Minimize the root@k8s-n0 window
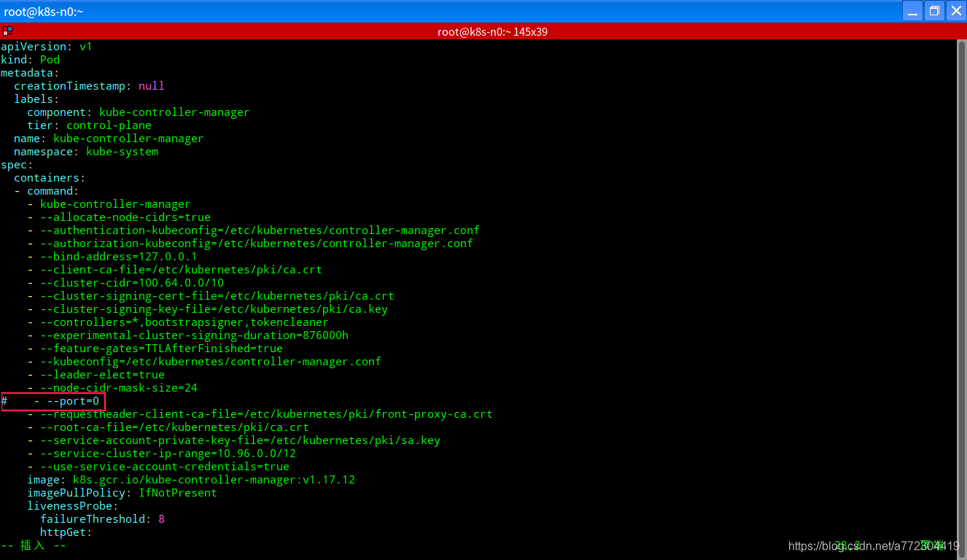This screenshot has height=560, width=967. point(912,11)
